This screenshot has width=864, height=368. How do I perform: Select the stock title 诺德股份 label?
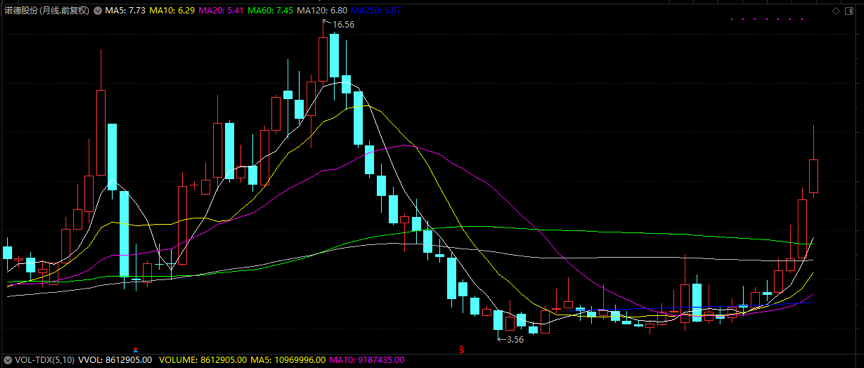(22, 10)
